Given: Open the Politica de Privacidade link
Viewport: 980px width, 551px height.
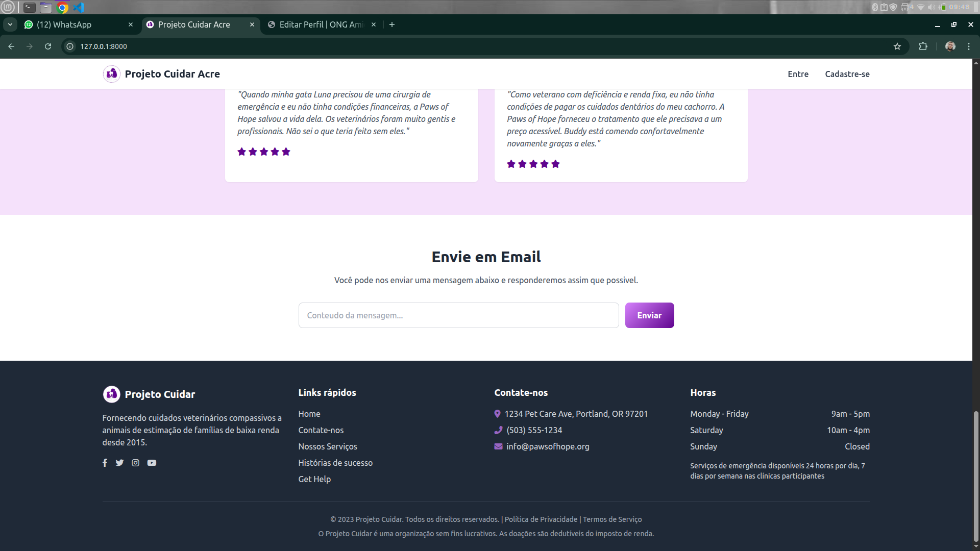Looking at the screenshot, I should [540, 519].
